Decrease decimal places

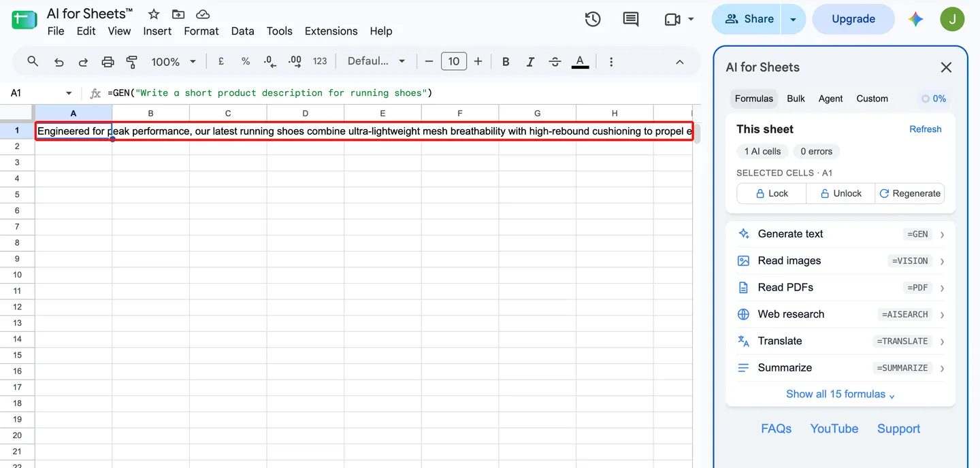pyautogui.click(x=269, y=61)
